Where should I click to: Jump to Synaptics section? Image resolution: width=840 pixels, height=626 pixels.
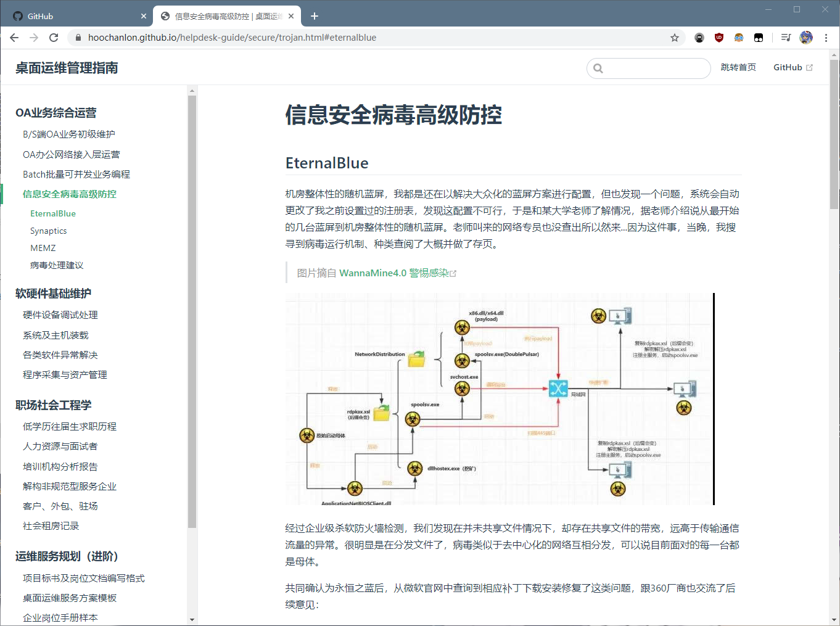49,231
